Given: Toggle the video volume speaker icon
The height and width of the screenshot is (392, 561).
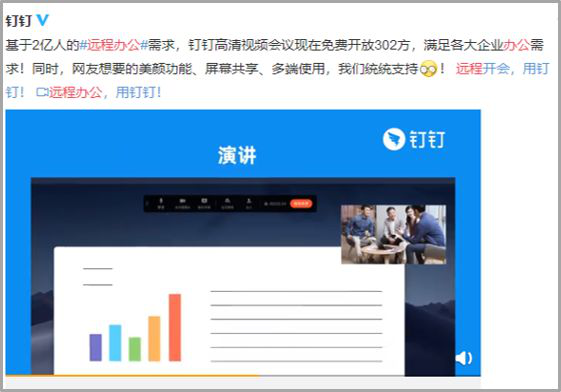Looking at the screenshot, I should point(464,358).
